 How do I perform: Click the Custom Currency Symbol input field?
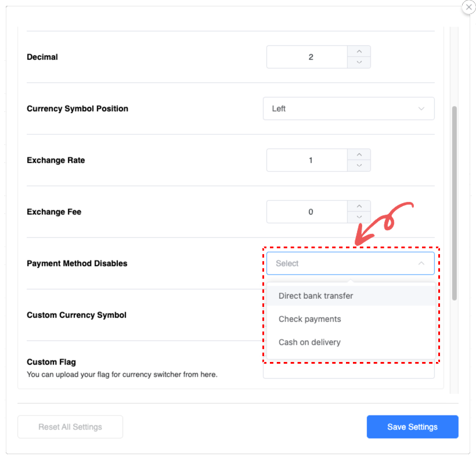(x=348, y=315)
